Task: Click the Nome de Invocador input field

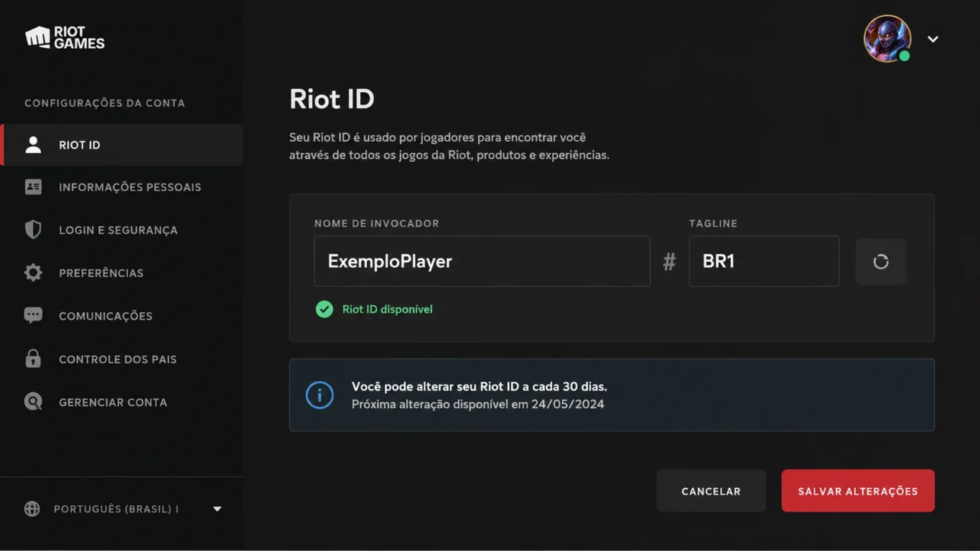Action: pos(482,261)
